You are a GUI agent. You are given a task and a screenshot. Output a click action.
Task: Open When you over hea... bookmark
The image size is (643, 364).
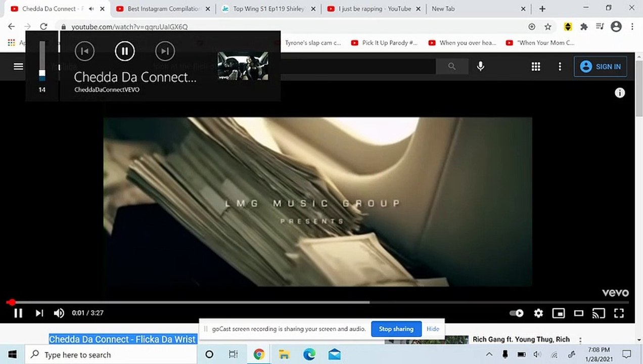[x=462, y=43]
